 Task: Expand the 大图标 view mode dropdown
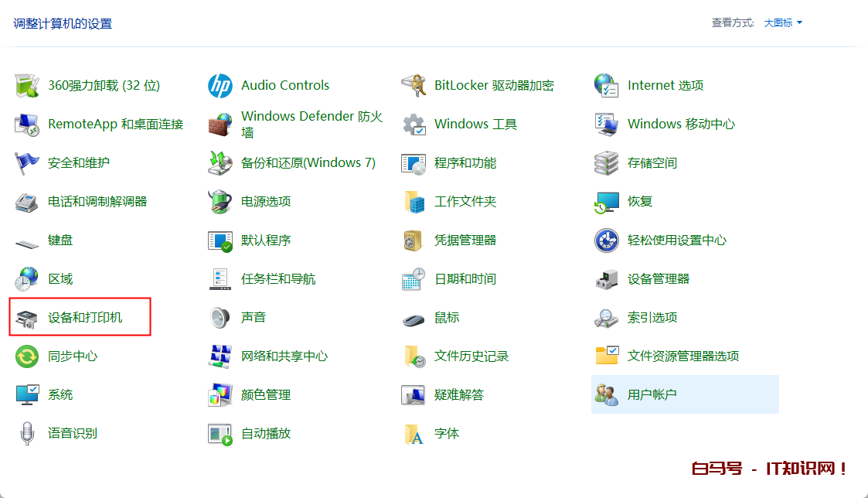pos(783,23)
